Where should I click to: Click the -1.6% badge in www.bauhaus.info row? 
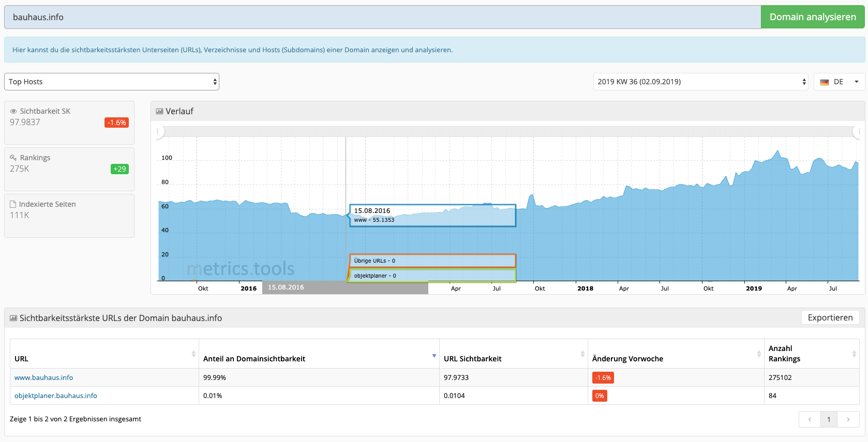point(603,377)
